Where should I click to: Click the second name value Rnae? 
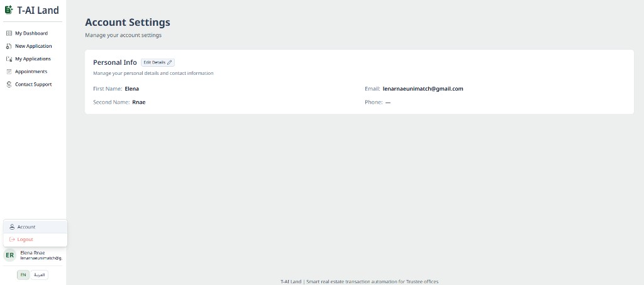click(x=139, y=103)
